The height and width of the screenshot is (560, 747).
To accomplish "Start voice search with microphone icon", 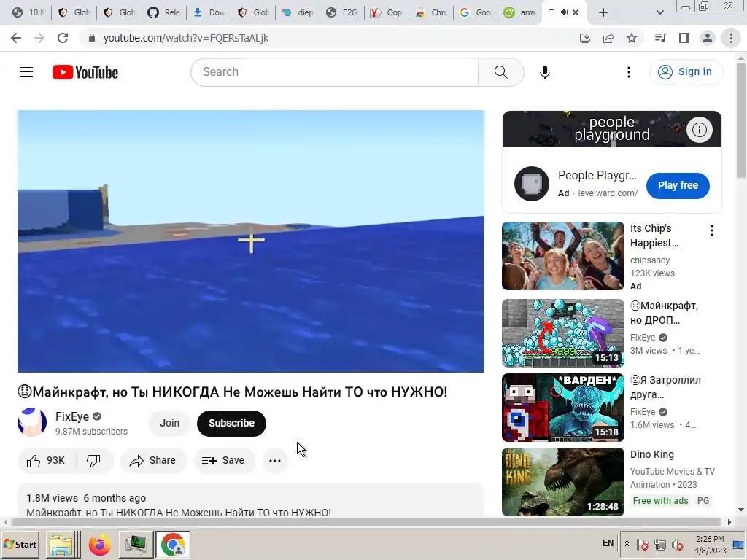I will pos(544,72).
